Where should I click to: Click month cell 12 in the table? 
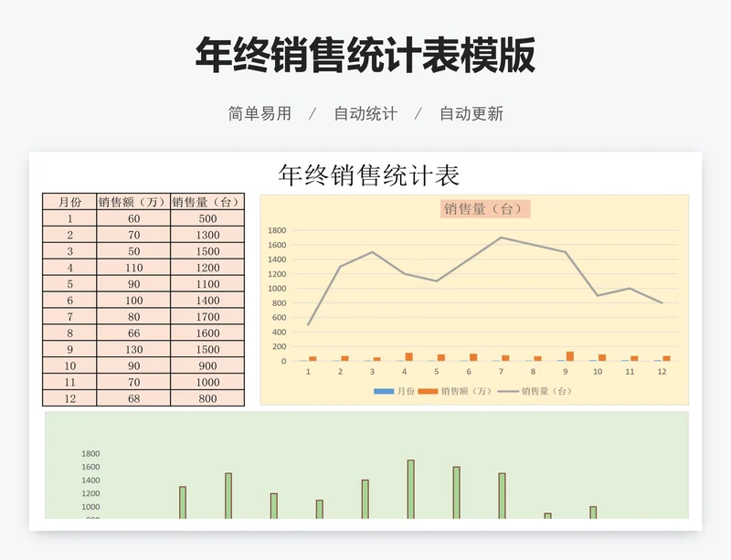pos(69,398)
